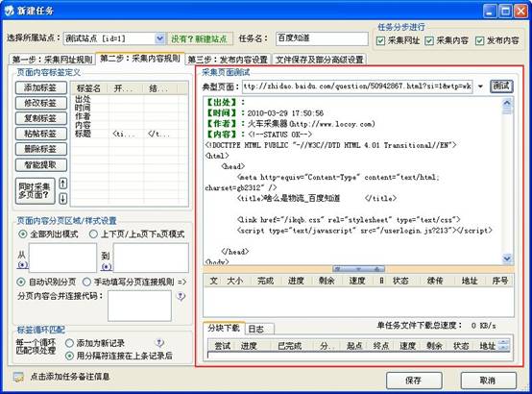Click the 测试 button

pyautogui.click(x=501, y=86)
